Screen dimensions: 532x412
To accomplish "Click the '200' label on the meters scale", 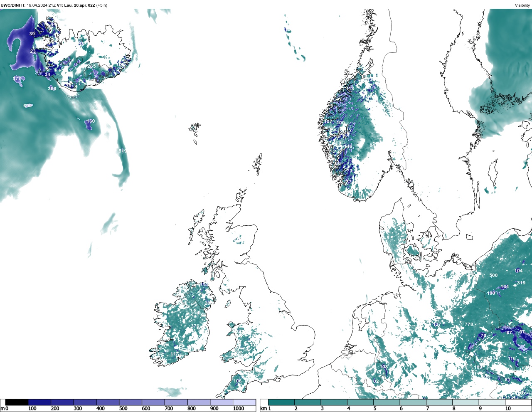I will [x=55, y=409].
